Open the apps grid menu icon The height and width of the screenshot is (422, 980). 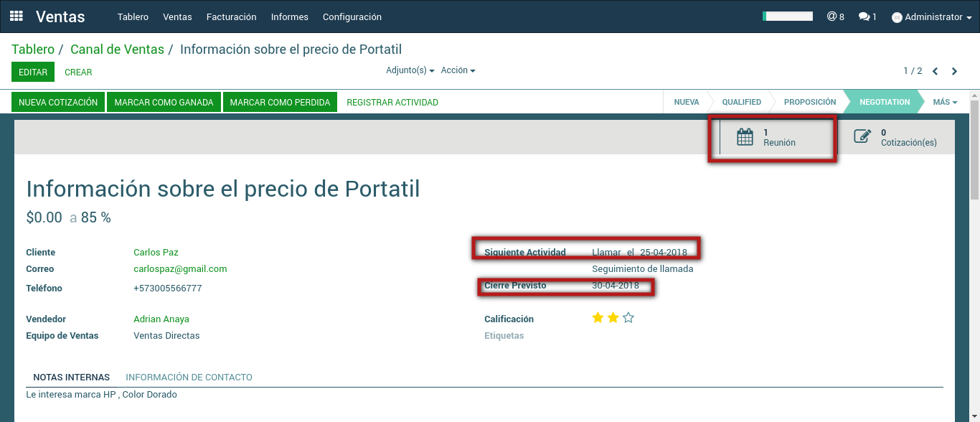[x=16, y=16]
